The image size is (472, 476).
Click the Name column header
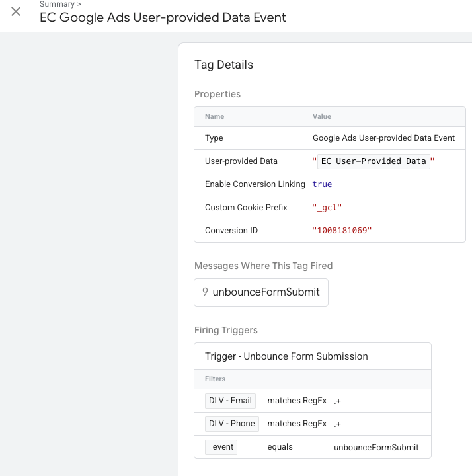click(214, 116)
